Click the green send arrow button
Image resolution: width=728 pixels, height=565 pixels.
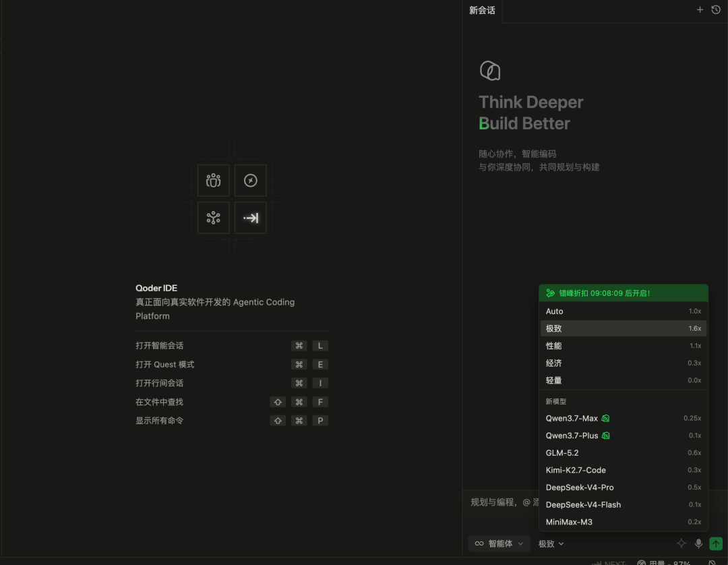[x=715, y=543]
